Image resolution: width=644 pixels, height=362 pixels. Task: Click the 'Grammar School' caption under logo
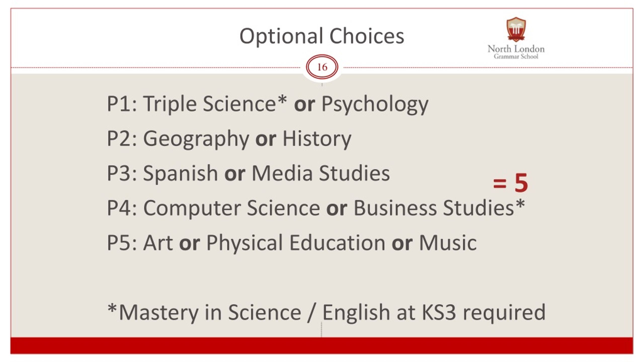pyautogui.click(x=516, y=56)
